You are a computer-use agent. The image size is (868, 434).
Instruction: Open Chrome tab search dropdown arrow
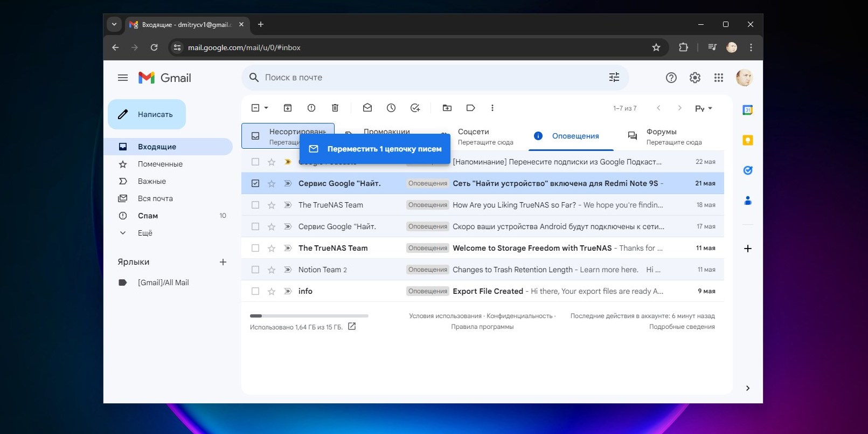pos(114,24)
